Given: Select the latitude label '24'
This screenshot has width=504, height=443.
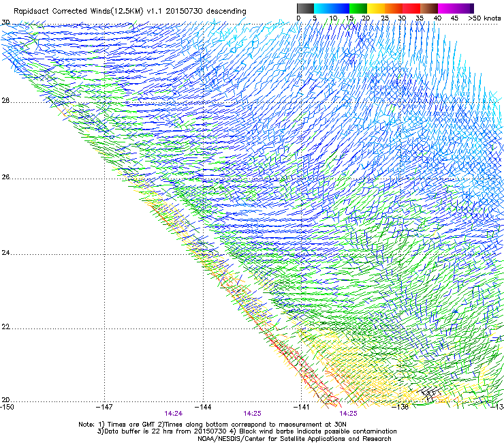Looking at the screenshot, I should click(5, 253).
